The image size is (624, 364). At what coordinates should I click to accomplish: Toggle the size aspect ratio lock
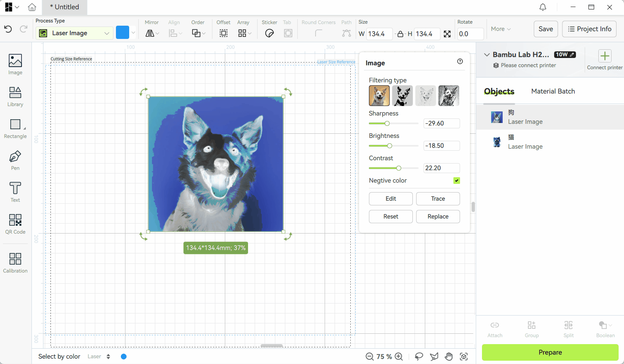(x=400, y=34)
